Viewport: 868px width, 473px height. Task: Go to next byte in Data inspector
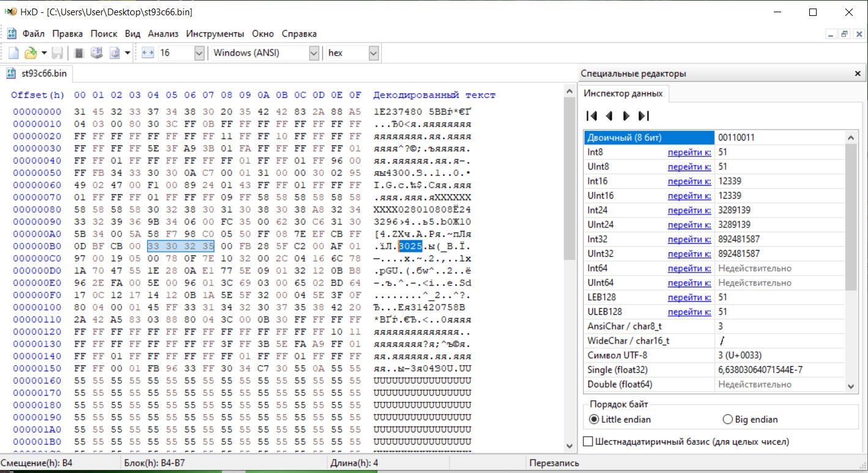point(626,116)
